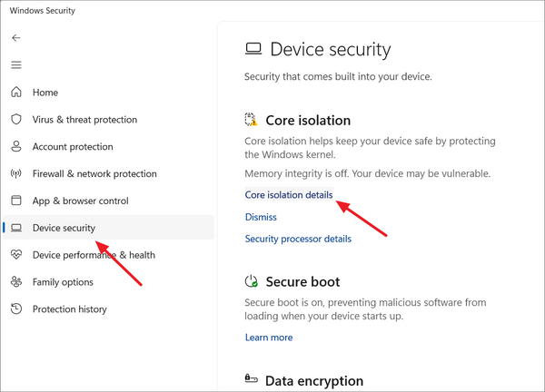This screenshot has width=545, height=392.
Task: Click the Virus & threat protection shield icon
Action: (15, 120)
